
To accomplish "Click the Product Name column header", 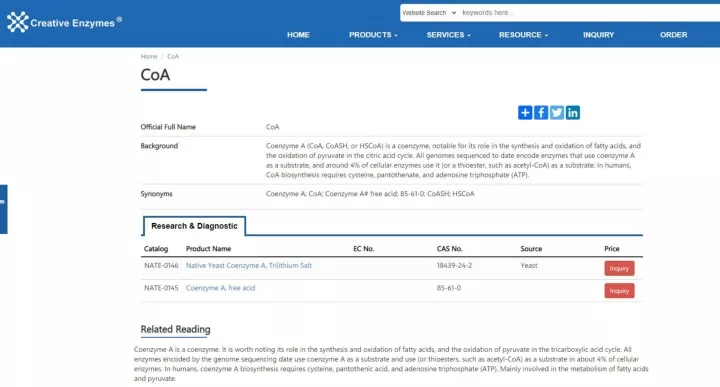I will click(208, 249).
